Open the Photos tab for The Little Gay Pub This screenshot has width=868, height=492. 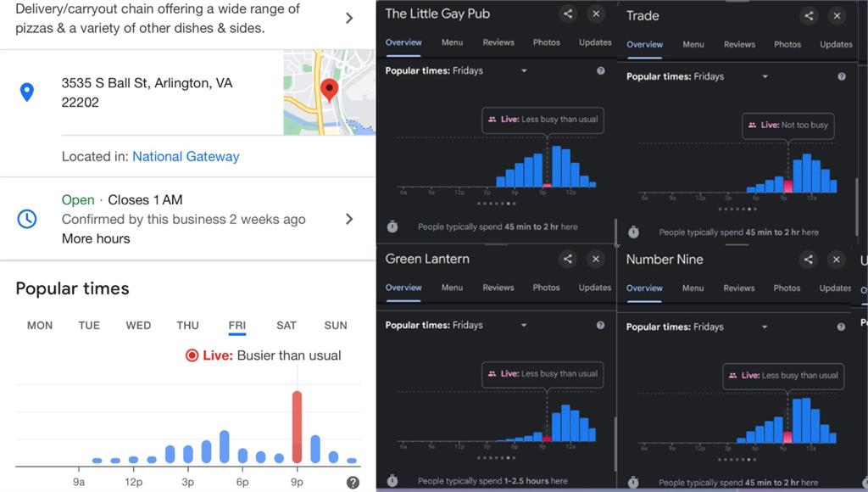[x=547, y=42]
